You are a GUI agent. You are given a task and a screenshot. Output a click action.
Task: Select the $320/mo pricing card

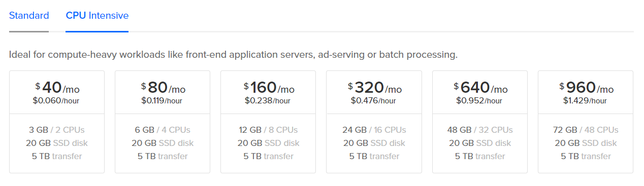374,122
